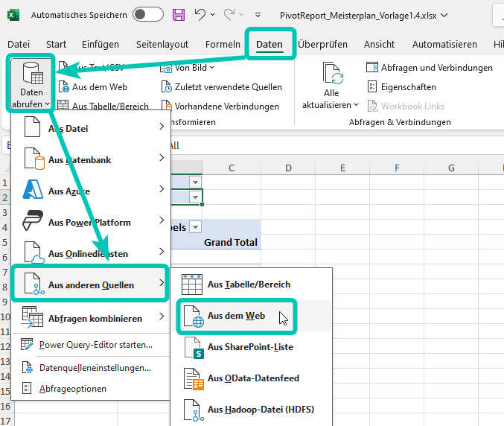
Task: Select Aus Tabelle/Bereich in the submenu
Action: pos(251,284)
